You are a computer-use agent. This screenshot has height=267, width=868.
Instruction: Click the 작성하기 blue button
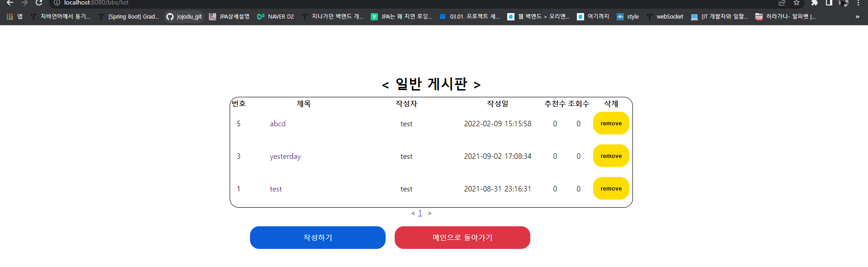(x=318, y=238)
